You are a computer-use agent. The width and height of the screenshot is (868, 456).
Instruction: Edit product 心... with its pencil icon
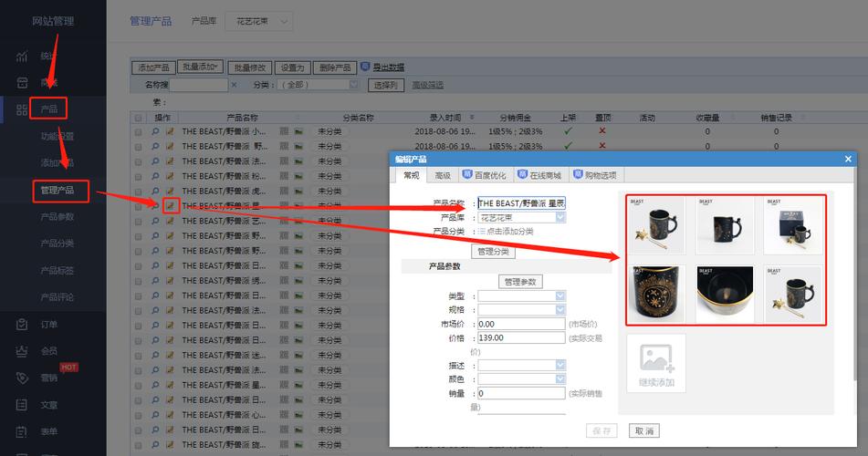click(170, 415)
